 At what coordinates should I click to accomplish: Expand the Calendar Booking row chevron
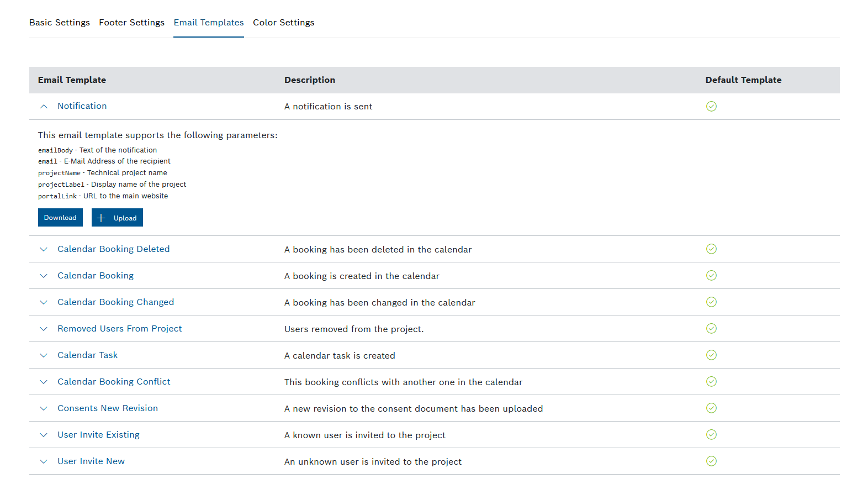[44, 276]
